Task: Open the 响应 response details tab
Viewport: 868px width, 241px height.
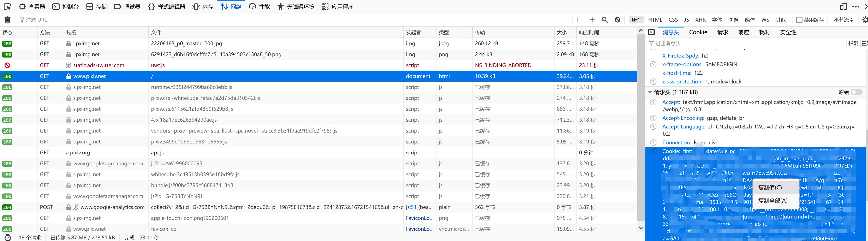Action: 744,32
